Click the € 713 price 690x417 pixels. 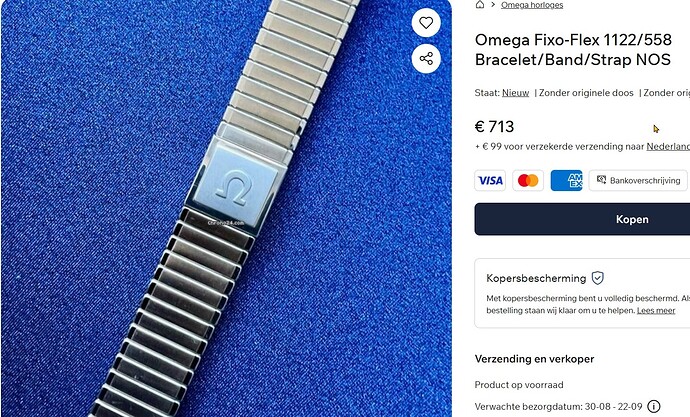coord(495,127)
